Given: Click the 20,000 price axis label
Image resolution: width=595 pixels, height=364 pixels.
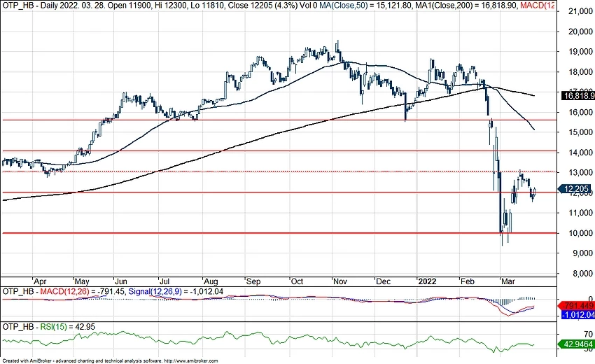Looking at the screenshot, I should tap(580, 31).
